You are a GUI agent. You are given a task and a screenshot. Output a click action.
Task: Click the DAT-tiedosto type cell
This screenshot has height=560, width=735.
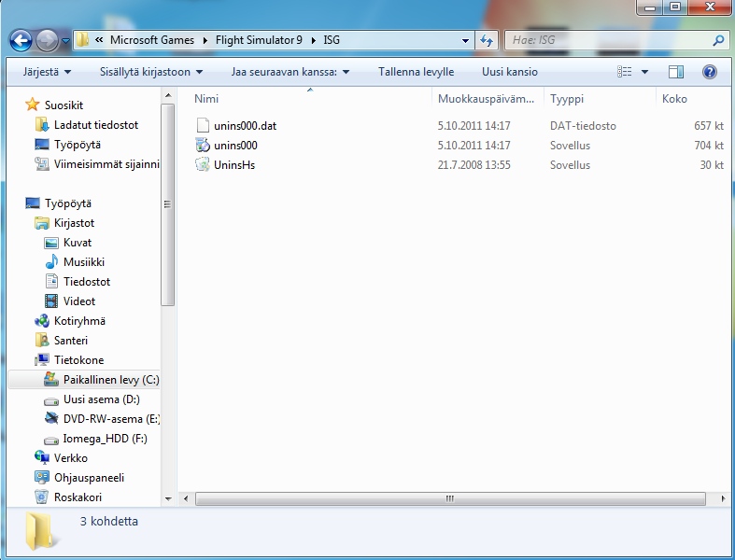583,126
